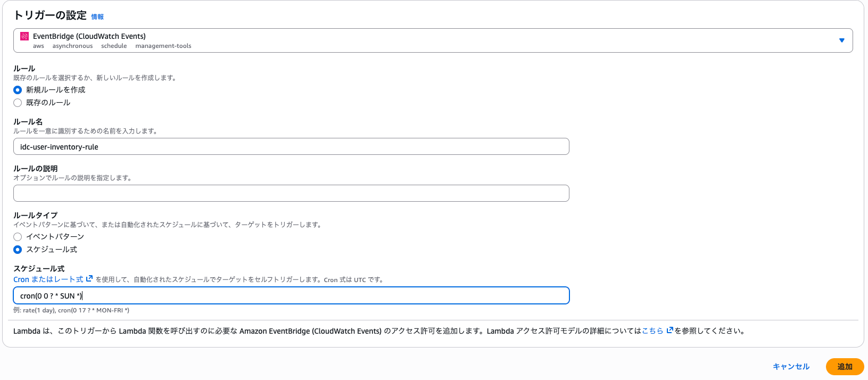Click the ルールの説明 description field
The height and width of the screenshot is (380, 868).
291,193
